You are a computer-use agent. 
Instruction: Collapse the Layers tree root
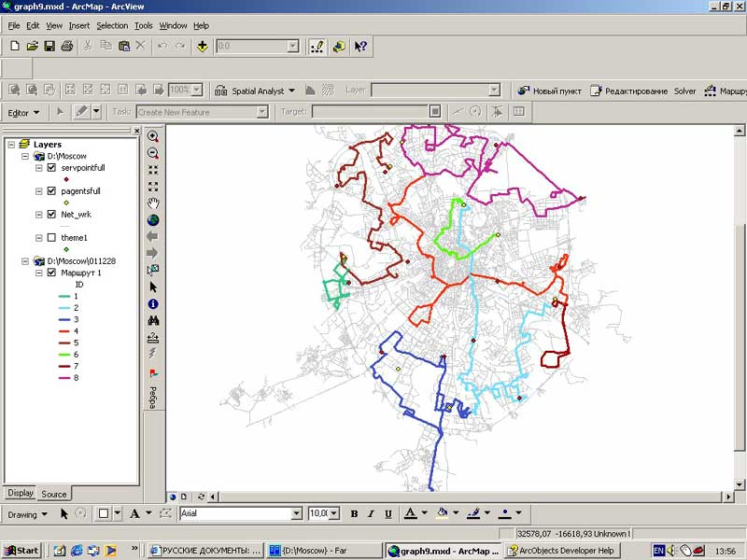(11, 145)
